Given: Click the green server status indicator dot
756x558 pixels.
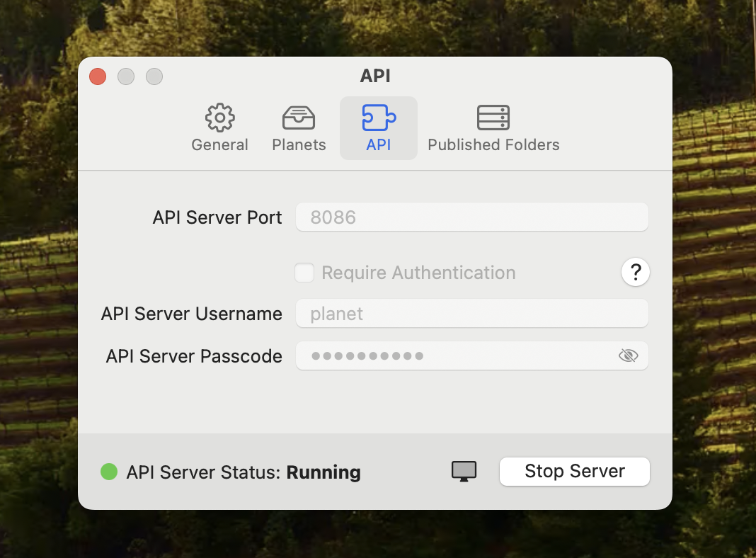Looking at the screenshot, I should pos(108,472).
